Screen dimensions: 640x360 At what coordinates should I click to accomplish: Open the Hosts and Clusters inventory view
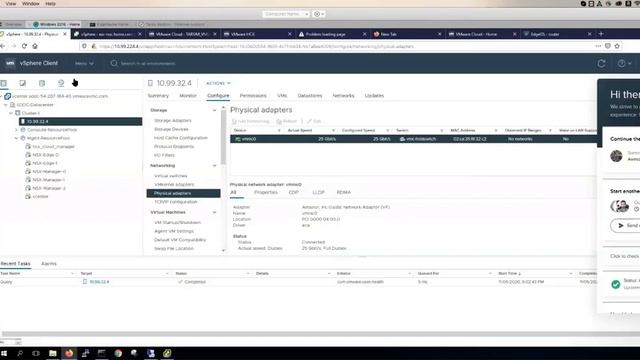click(x=4, y=83)
